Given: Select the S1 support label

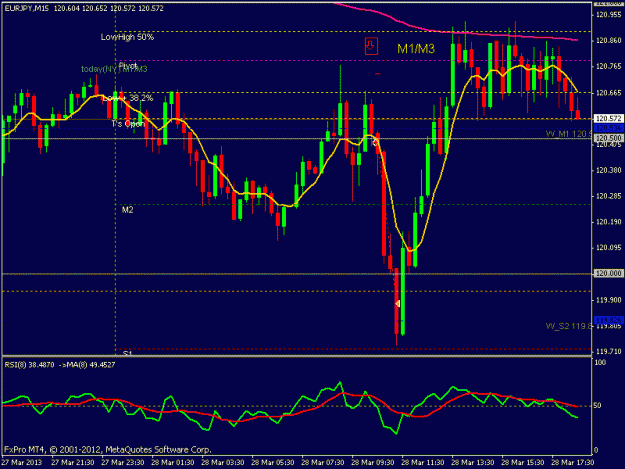Looking at the screenshot, I should pyautogui.click(x=127, y=353).
